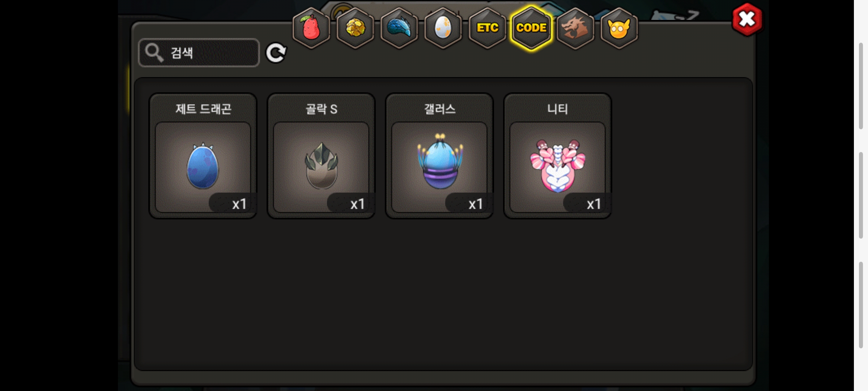Select the gold nugget category icon

pyautogui.click(x=355, y=28)
